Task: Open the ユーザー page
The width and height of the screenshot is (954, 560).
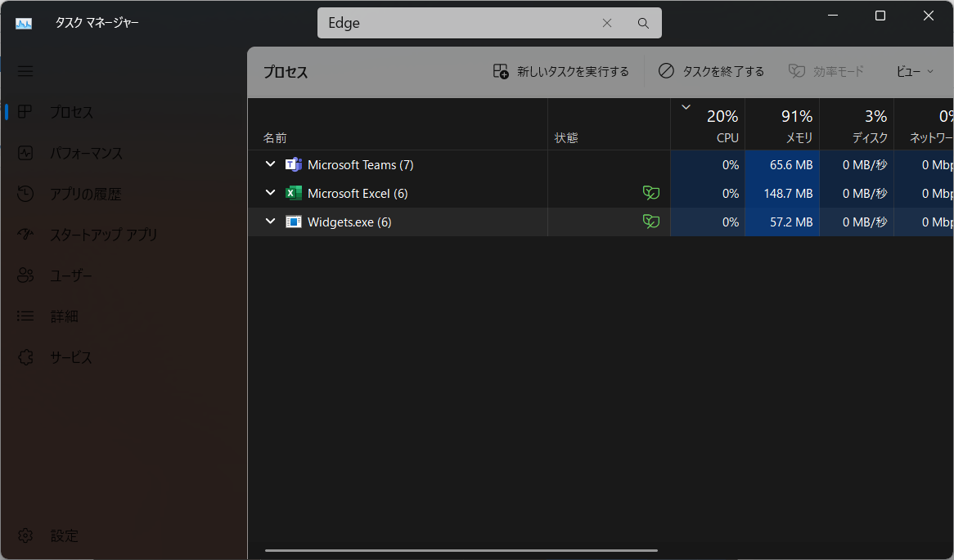Action: click(x=124, y=275)
